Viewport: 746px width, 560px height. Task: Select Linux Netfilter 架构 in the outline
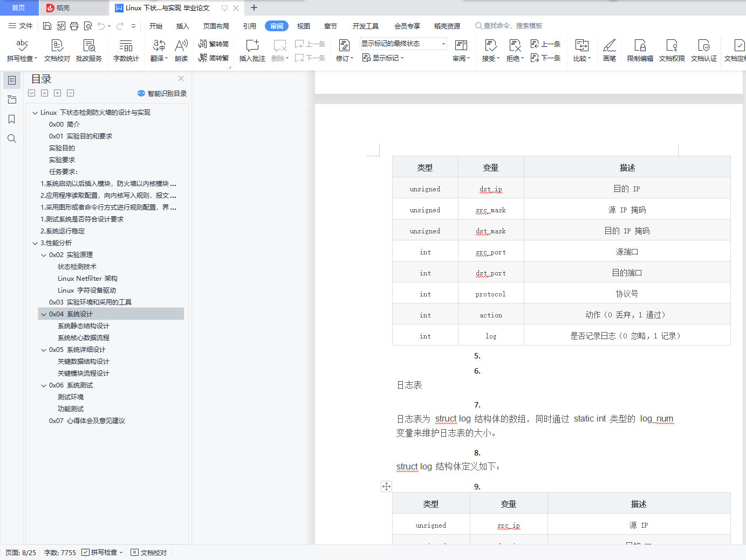coord(87,279)
